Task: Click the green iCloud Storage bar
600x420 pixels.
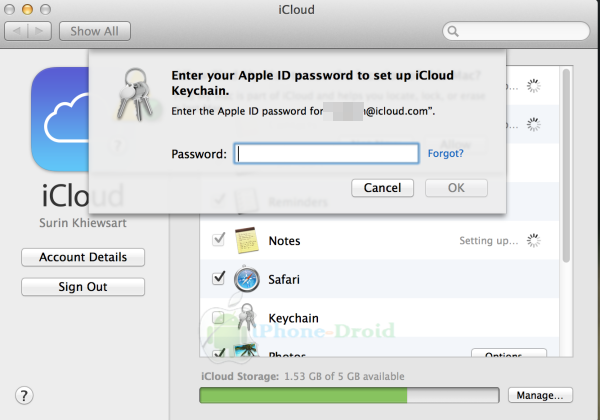Action: [349, 395]
